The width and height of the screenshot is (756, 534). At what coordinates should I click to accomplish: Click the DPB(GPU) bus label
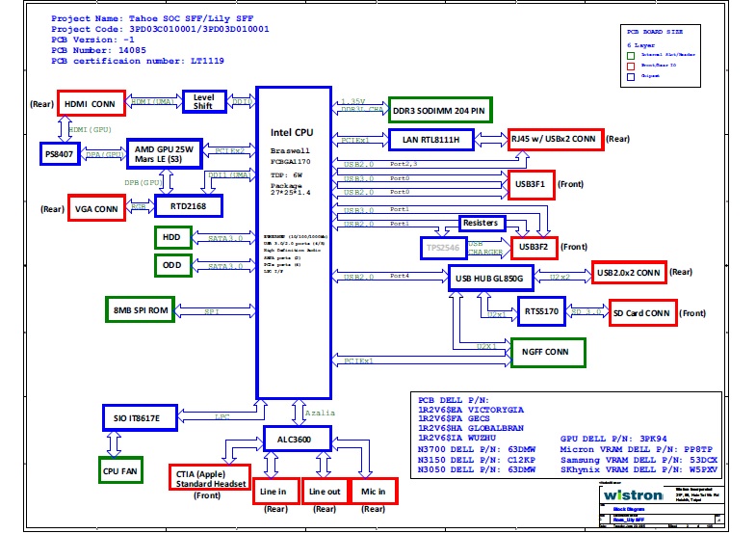(143, 182)
